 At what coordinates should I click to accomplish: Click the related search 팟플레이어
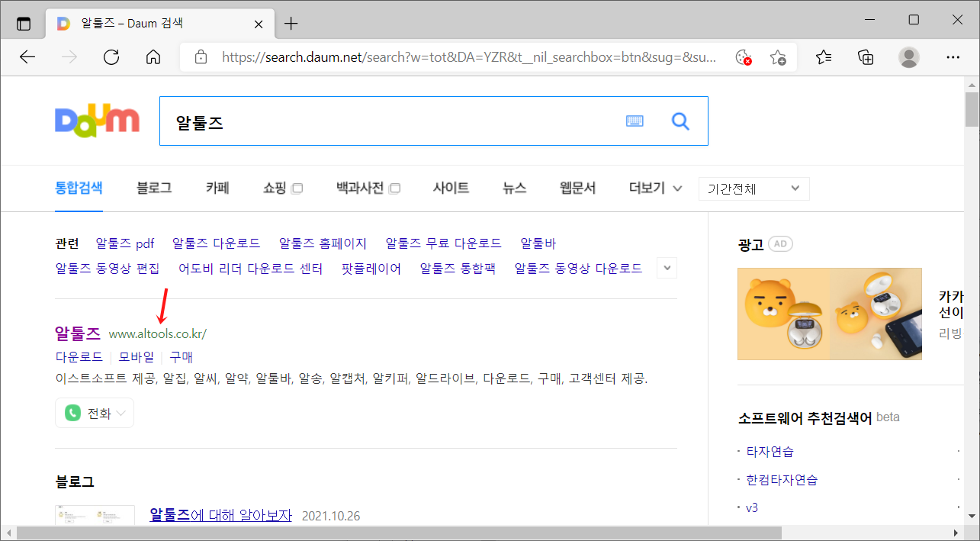pyautogui.click(x=371, y=268)
